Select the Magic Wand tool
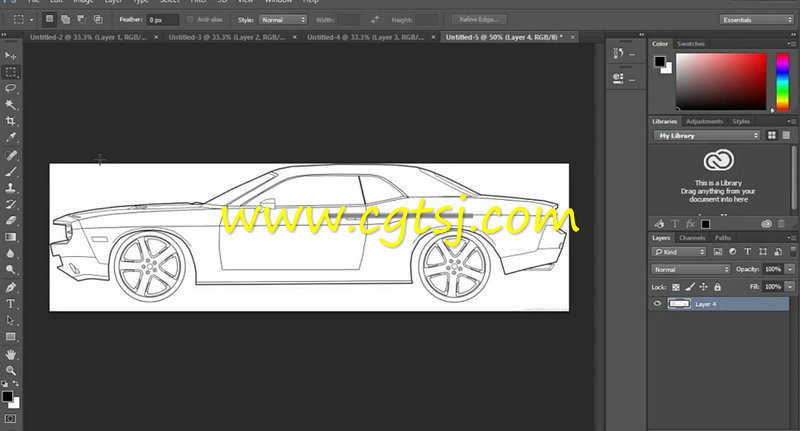800x431 pixels. 10,105
